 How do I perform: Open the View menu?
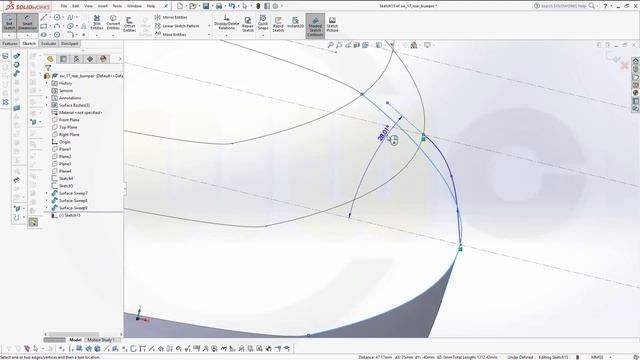(x=88, y=6)
